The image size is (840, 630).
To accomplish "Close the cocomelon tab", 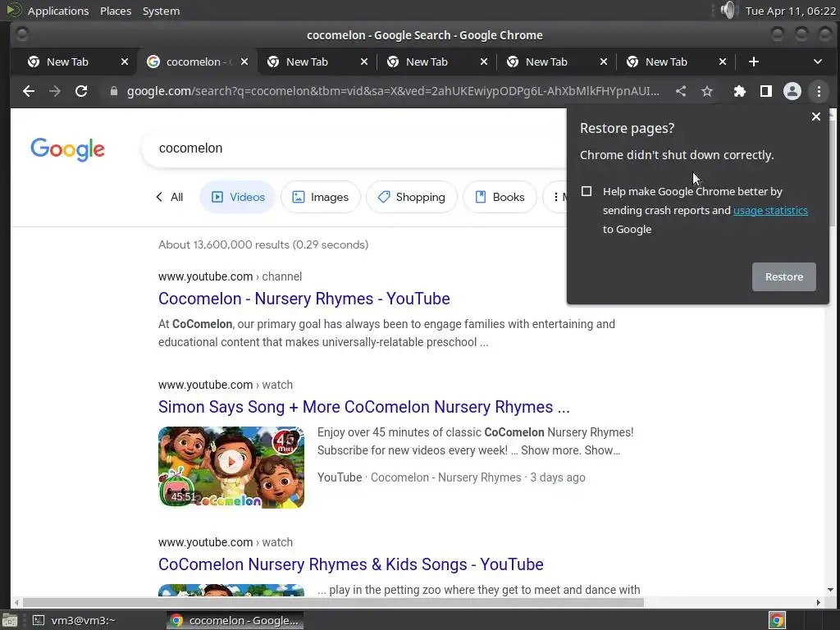I will 244,62.
